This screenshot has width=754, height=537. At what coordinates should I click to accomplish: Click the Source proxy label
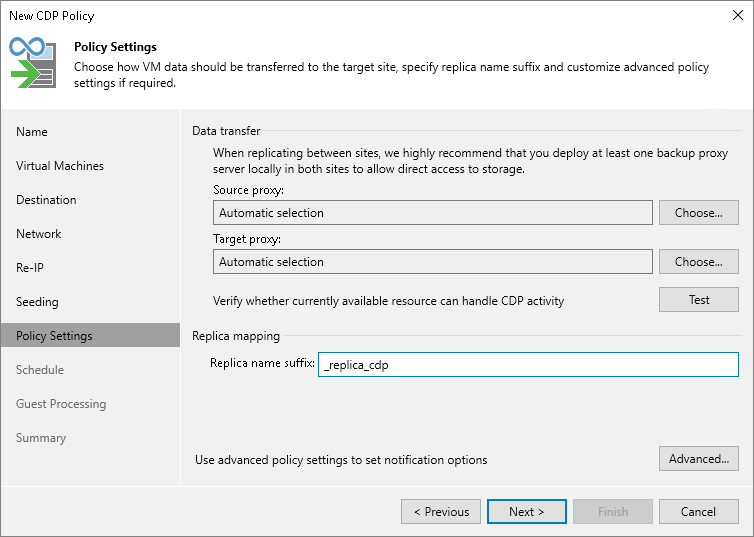tap(249, 190)
